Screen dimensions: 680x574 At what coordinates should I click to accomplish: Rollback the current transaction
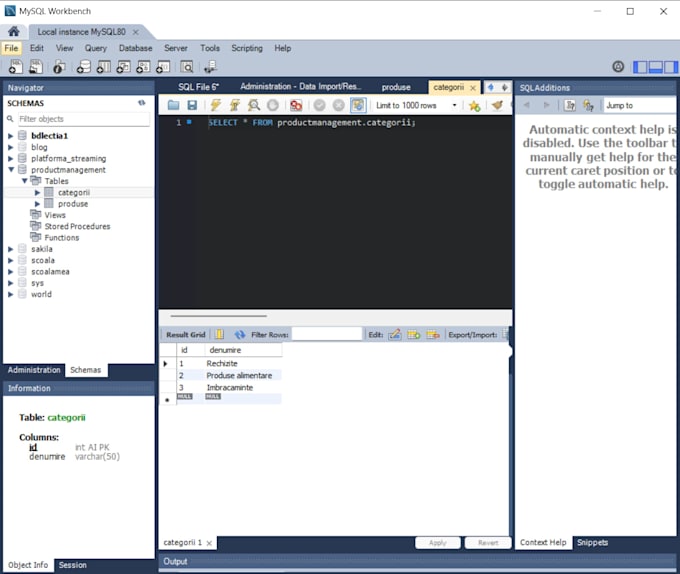338,105
